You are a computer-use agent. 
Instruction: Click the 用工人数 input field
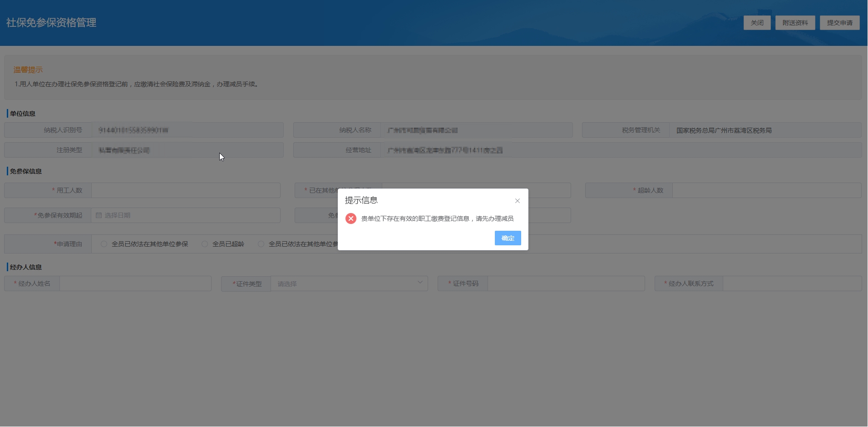click(x=186, y=190)
